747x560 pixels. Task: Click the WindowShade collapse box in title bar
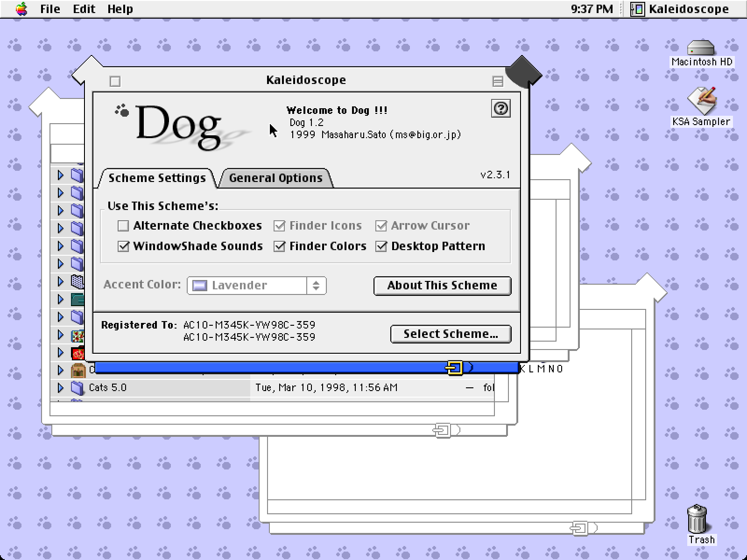tap(498, 82)
